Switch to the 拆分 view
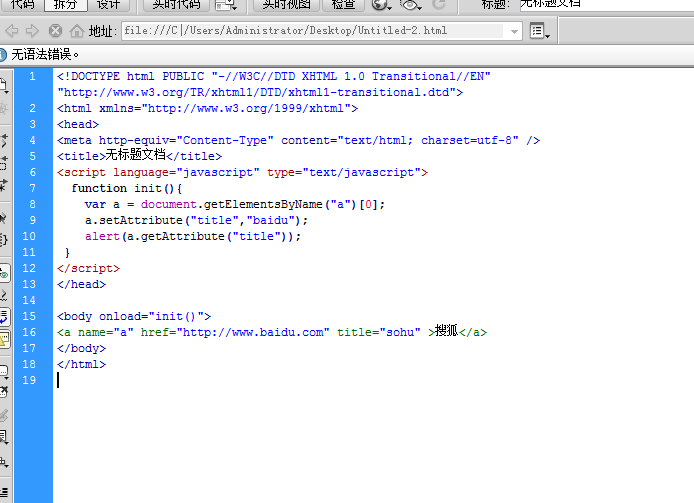 (65, 4)
